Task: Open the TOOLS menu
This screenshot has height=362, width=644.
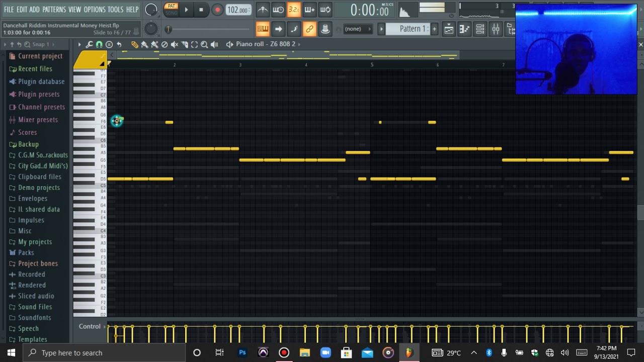Action: (115, 10)
